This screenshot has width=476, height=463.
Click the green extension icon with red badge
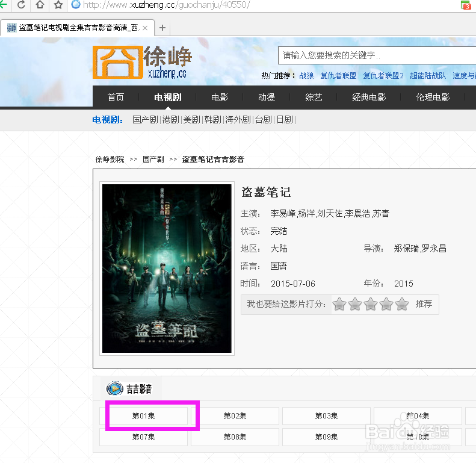pos(465,5)
